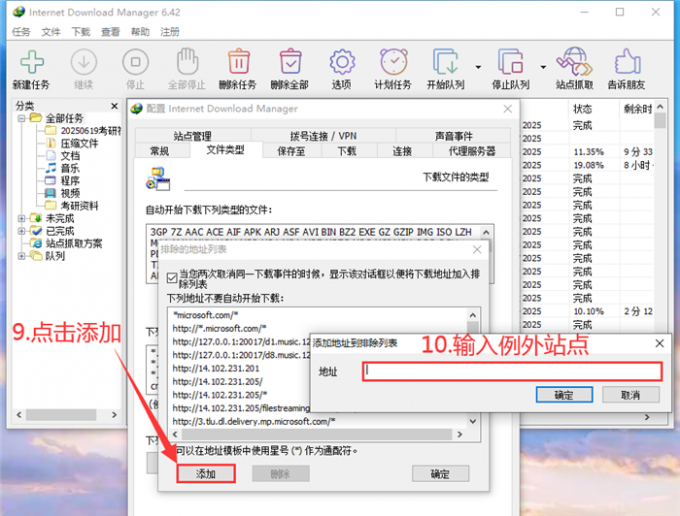Open the 下载 menu
Screen dimensions: 680x516
81,32
